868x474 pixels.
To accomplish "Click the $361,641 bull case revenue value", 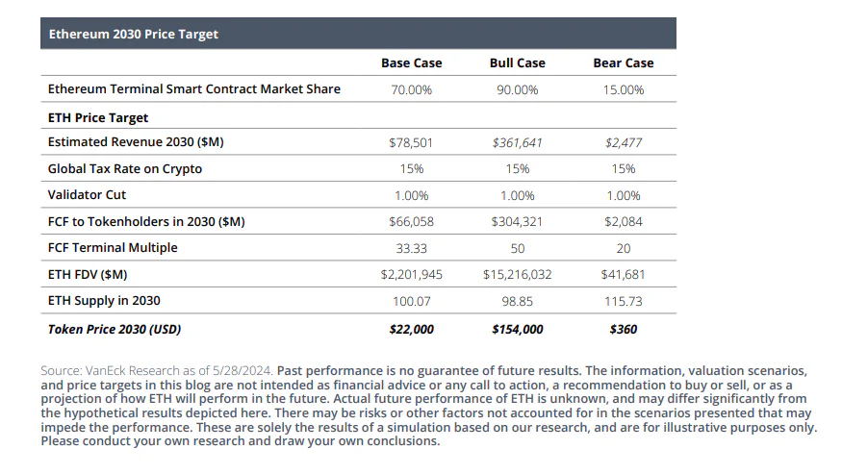I will pyautogui.click(x=517, y=142).
